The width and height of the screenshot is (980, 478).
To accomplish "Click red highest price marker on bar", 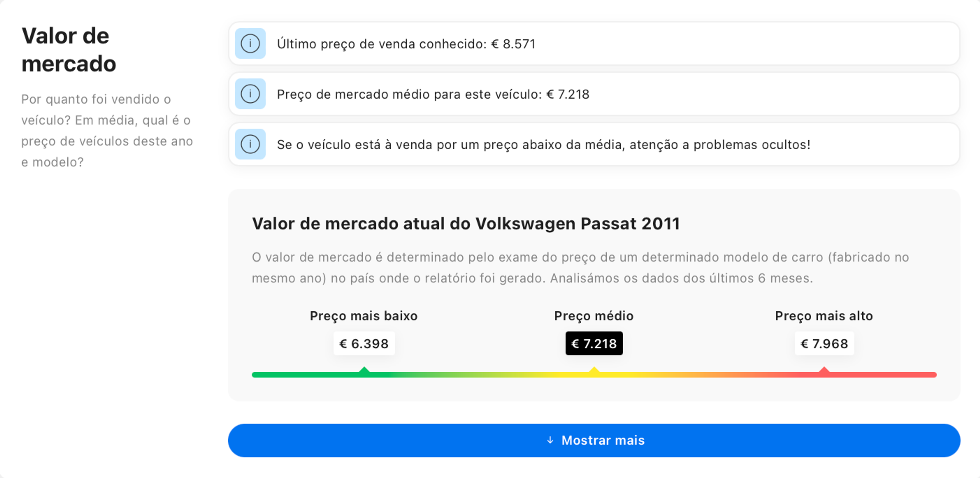I will tap(824, 370).
